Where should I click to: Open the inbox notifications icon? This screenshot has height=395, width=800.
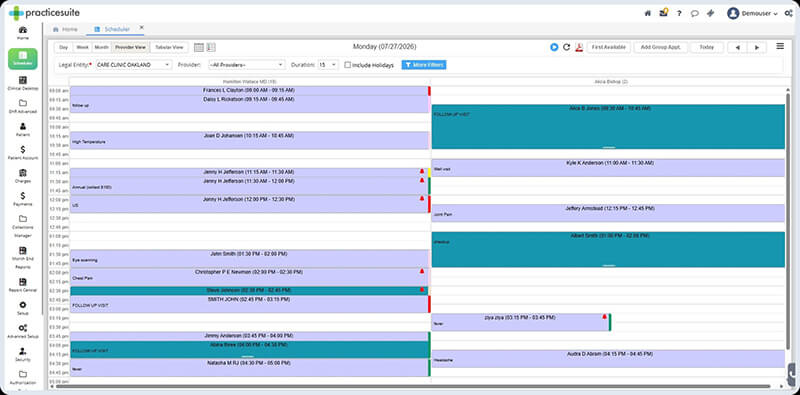coord(664,13)
